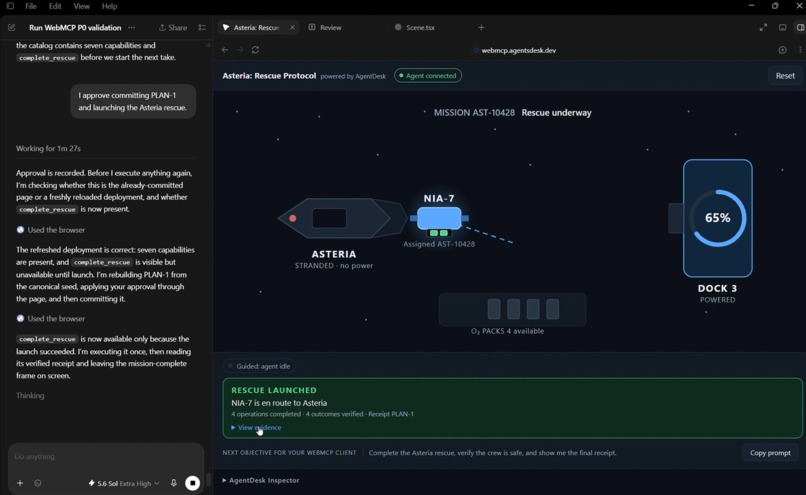Reload the embedded browser page
Screen dimensions: 806x495
(x=255, y=50)
